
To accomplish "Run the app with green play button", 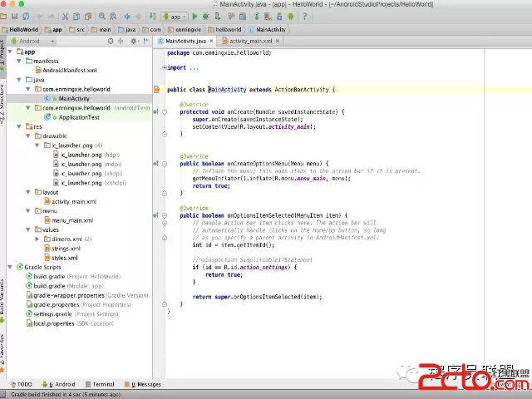I will click(x=195, y=16).
